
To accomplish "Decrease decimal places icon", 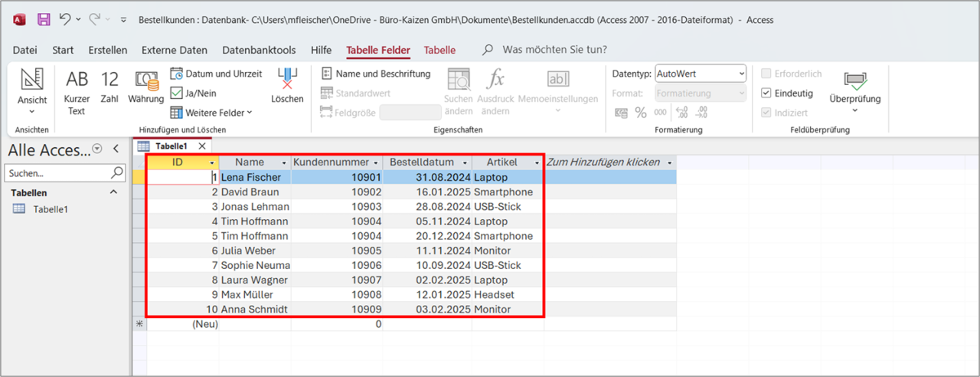I will (701, 113).
